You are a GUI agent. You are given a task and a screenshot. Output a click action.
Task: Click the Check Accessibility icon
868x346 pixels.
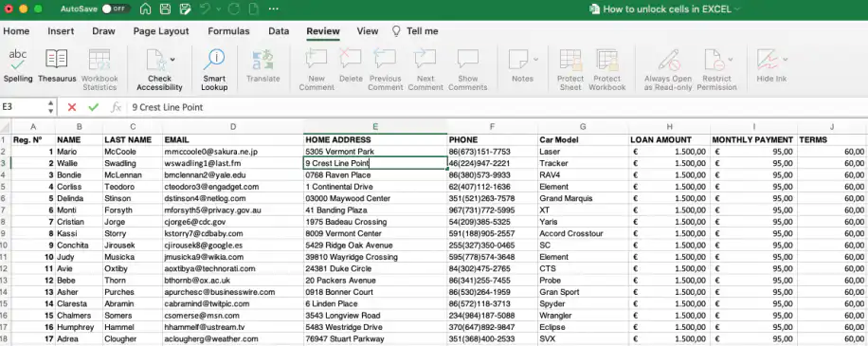[155, 60]
